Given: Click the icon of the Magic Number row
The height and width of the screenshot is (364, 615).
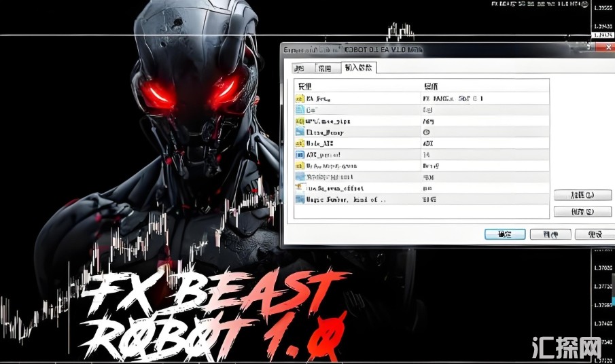Looking at the screenshot, I should [x=300, y=200].
